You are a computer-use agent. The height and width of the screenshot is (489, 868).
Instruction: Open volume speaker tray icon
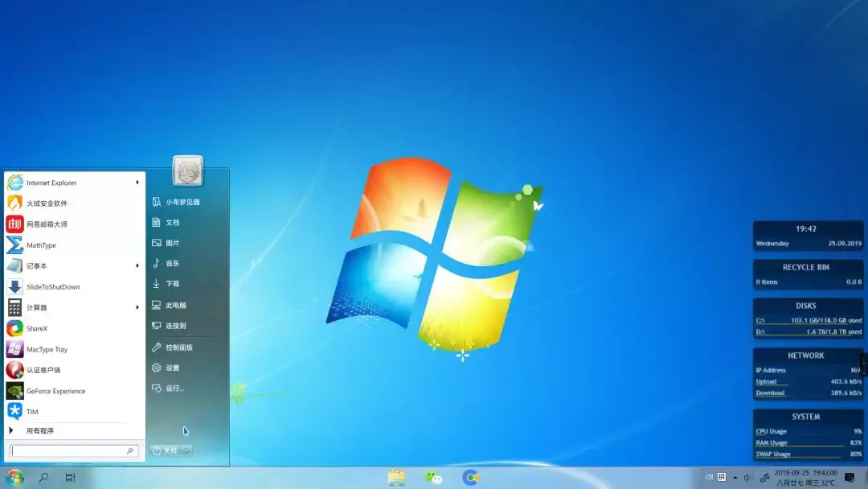pos(748,478)
